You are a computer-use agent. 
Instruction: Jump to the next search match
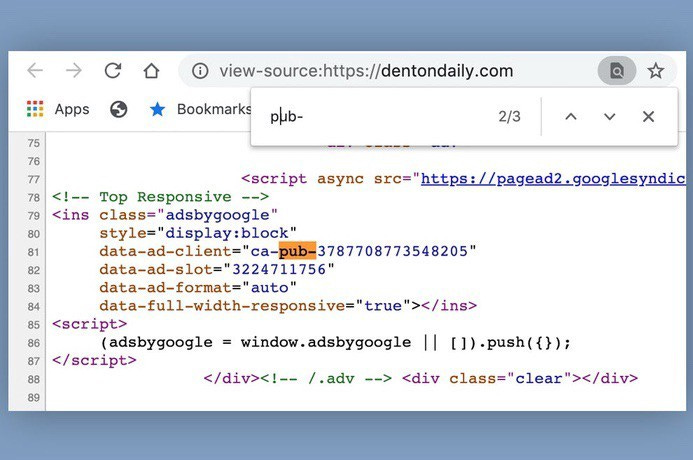click(x=610, y=117)
